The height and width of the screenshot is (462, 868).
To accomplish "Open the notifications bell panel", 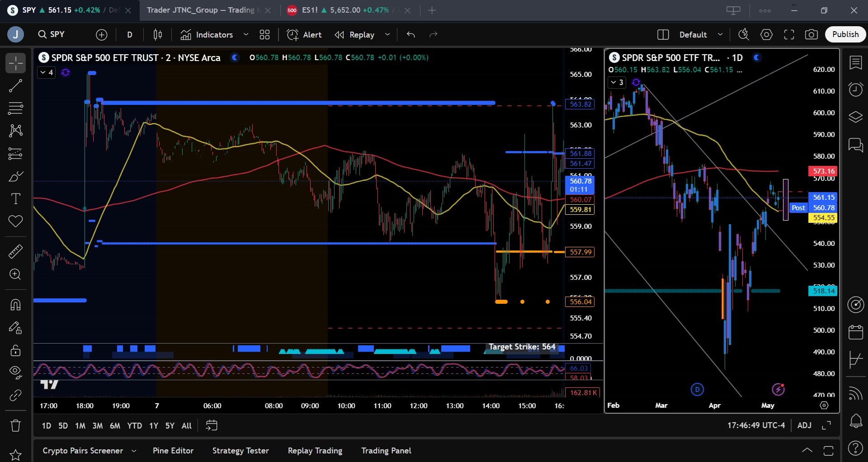I will pos(855,421).
